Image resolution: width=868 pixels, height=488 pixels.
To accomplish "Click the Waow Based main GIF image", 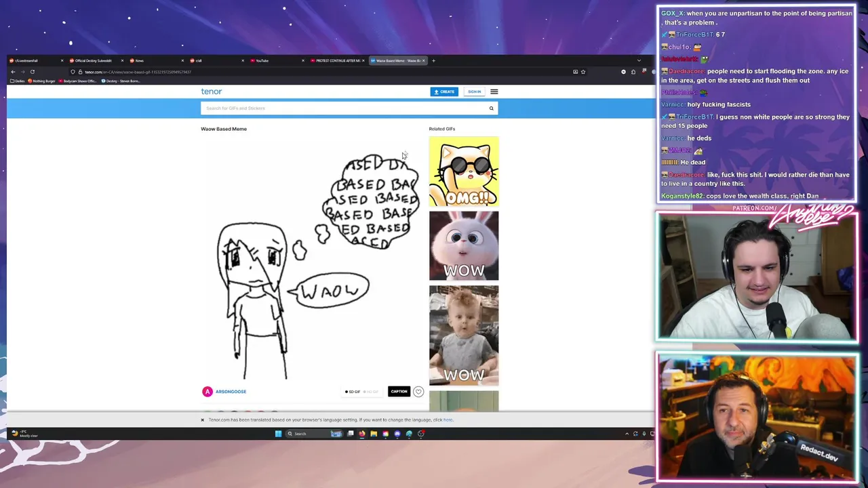I will [312, 260].
